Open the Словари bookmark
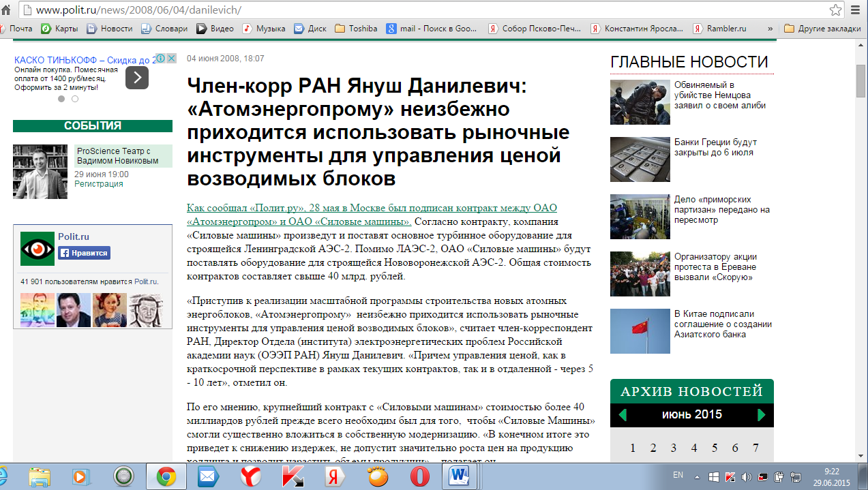 (x=164, y=29)
